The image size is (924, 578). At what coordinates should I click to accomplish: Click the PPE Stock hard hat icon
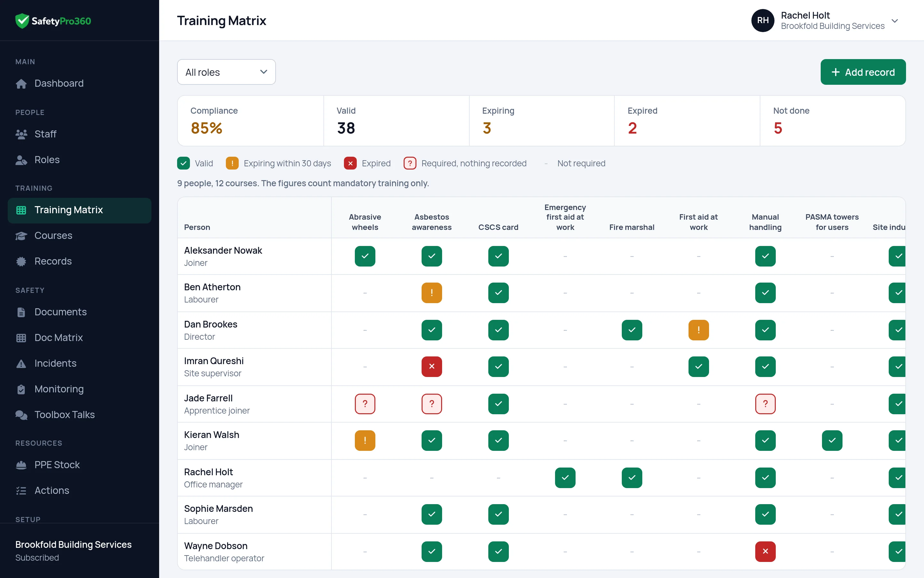click(x=21, y=465)
